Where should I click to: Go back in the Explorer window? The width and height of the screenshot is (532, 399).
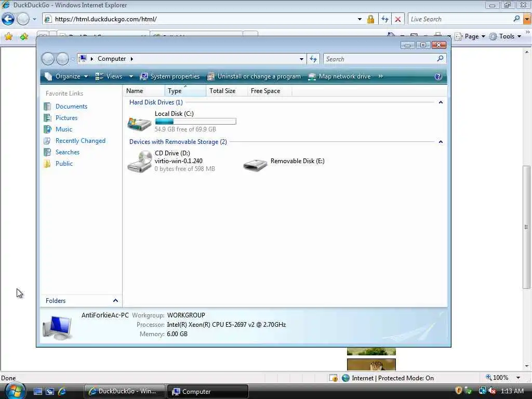48,59
